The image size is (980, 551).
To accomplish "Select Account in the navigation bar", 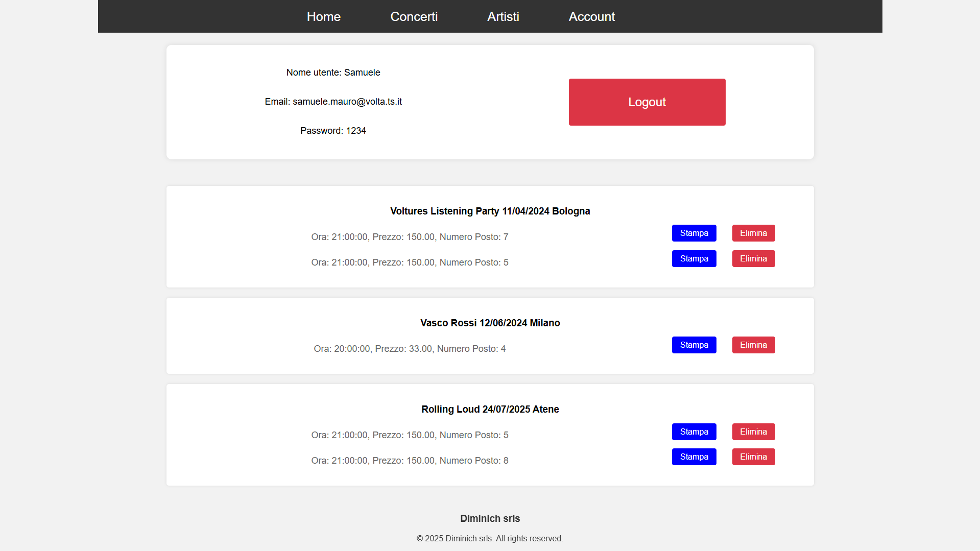I will point(591,16).
